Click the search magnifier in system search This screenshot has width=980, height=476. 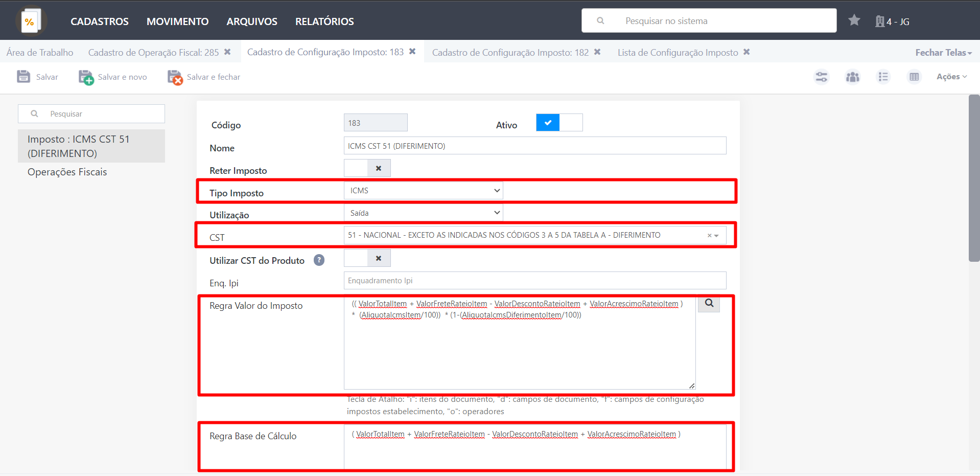tap(600, 21)
